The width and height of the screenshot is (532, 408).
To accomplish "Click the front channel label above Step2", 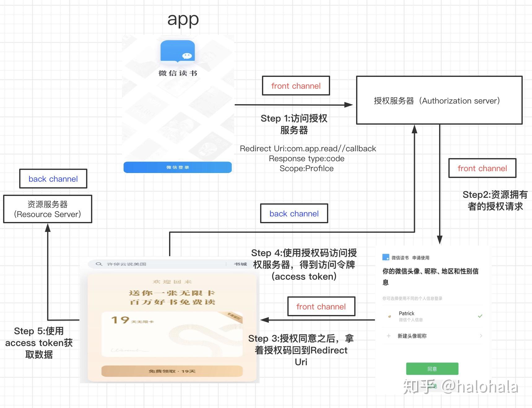I will point(482,168).
